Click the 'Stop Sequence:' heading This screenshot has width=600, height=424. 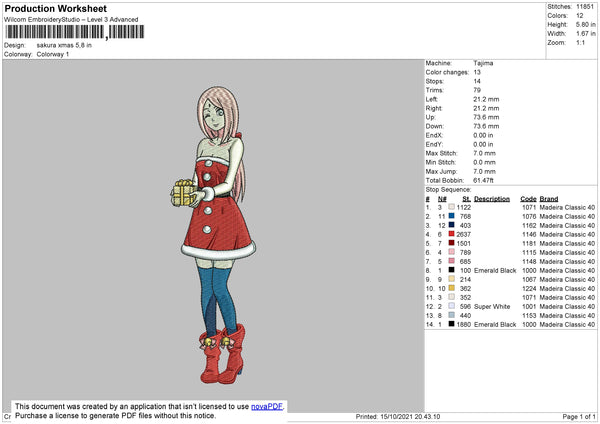point(448,189)
